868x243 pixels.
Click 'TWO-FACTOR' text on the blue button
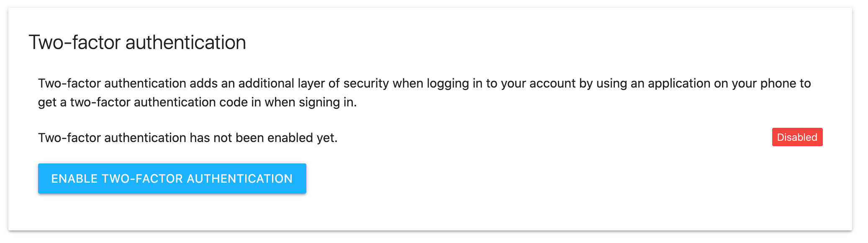click(142, 178)
